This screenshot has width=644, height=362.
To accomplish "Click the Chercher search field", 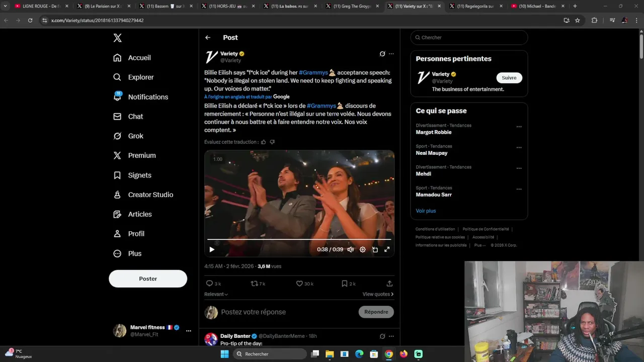I will tap(469, 38).
